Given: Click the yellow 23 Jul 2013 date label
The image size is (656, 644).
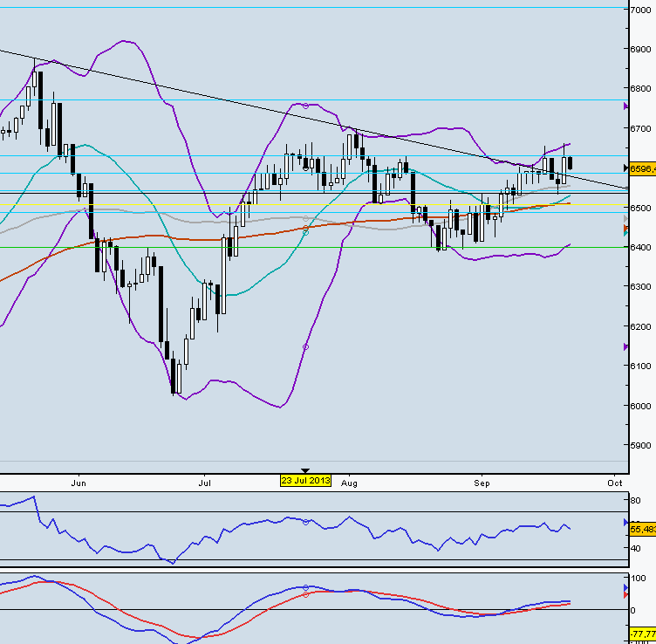Looking at the screenshot, I should [305, 481].
